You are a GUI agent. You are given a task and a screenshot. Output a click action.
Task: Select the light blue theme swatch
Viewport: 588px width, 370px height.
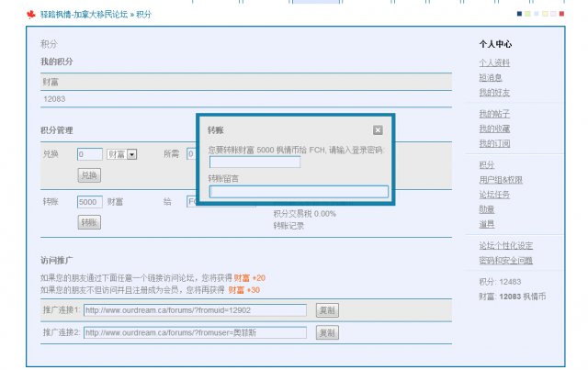pos(537,14)
